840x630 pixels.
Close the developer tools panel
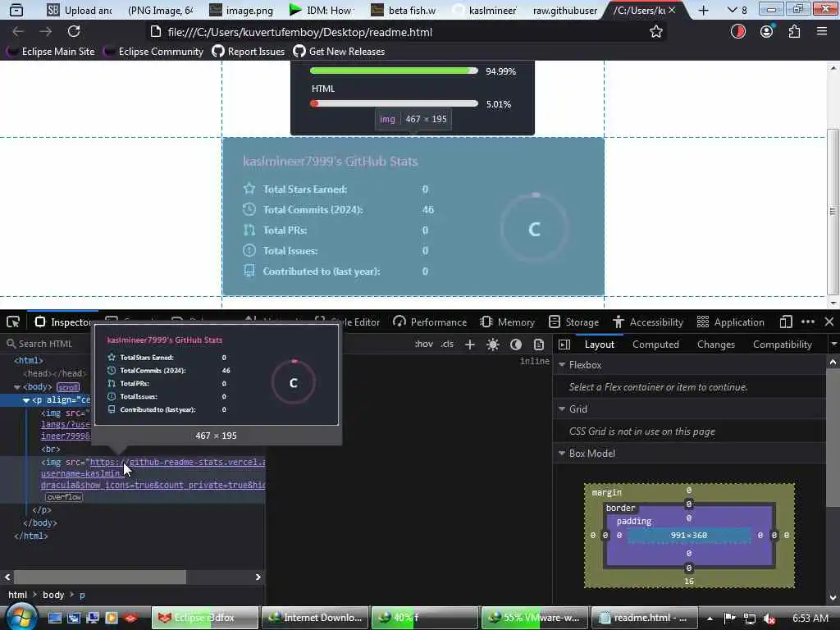tap(829, 322)
